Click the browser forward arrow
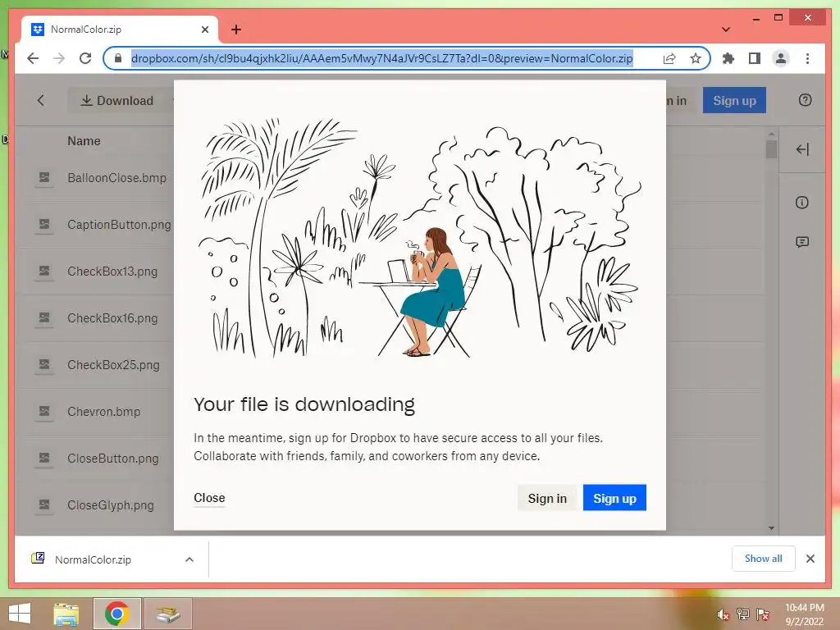The height and width of the screenshot is (630, 840). point(59,58)
